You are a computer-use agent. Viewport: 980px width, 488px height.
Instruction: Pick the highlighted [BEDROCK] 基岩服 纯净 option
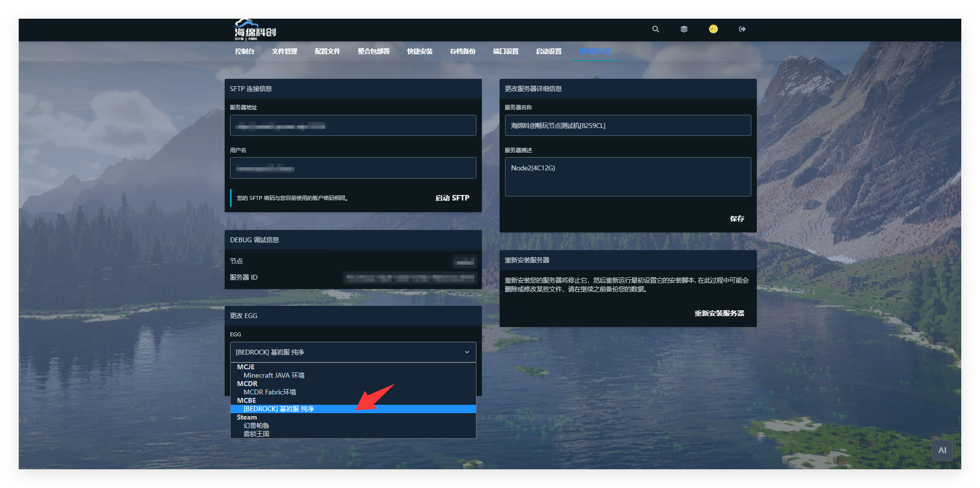pyautogui.click(x=278, y=409)
